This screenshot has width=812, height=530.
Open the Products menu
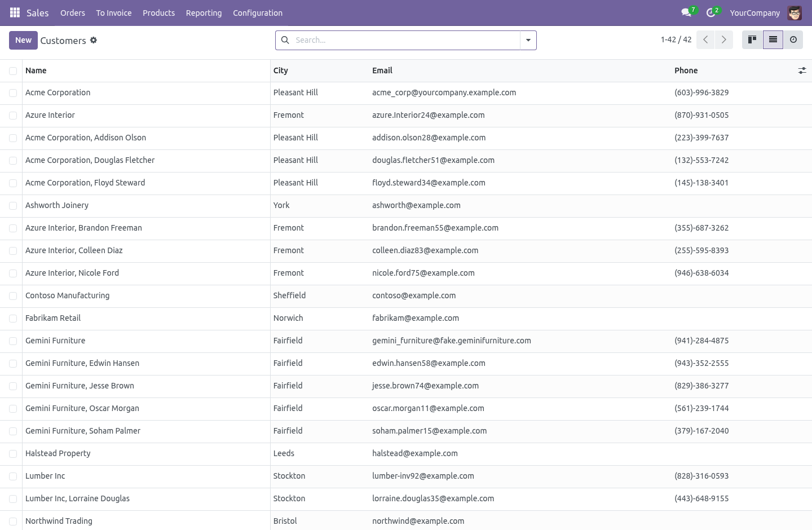(x=159, y=12)
